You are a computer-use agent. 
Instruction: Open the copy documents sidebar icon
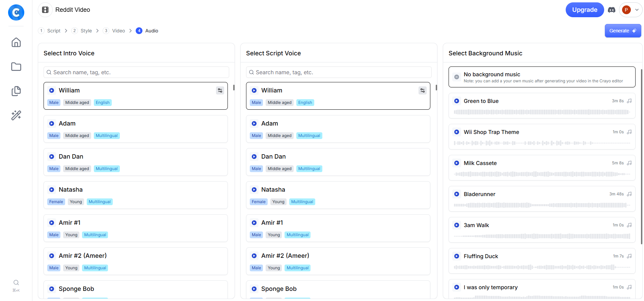pyautogui.click(x=16, y=91)
